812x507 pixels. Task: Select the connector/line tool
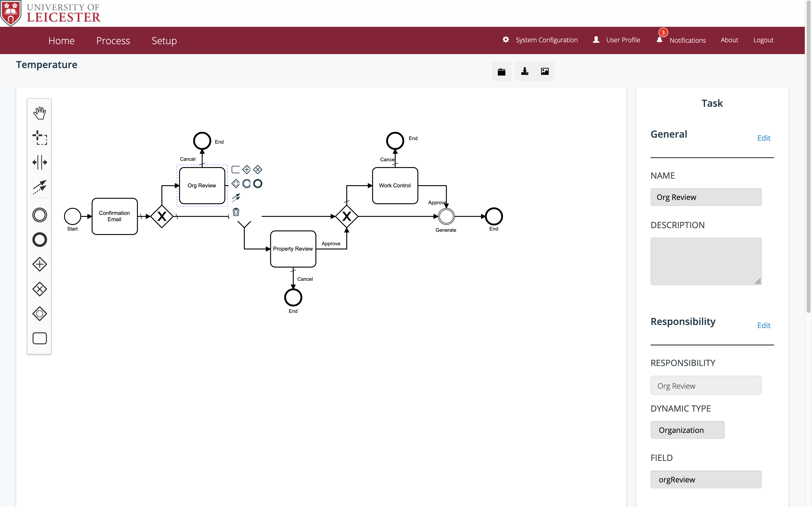[x=39, y=187]
